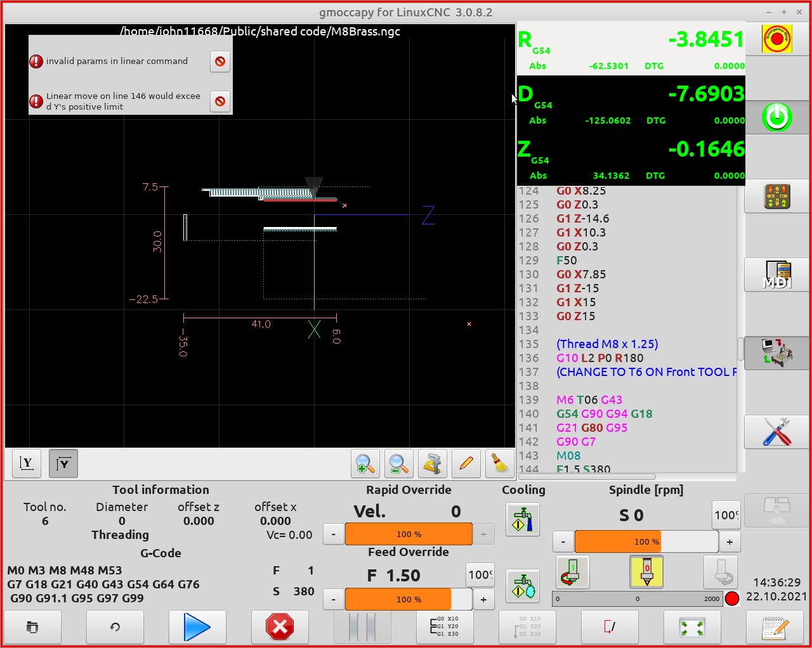Open the settings page with tools icon
Screen dimensions: 812x648
tap(777, 432)
